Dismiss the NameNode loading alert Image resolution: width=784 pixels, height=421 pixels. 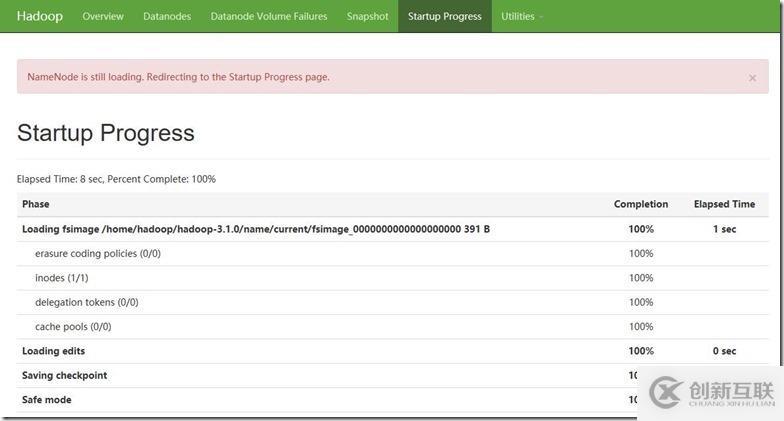752,78
